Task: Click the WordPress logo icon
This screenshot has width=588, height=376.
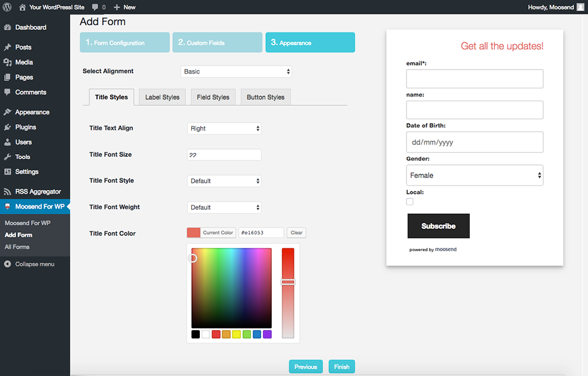Action: (x=7, y=7)
